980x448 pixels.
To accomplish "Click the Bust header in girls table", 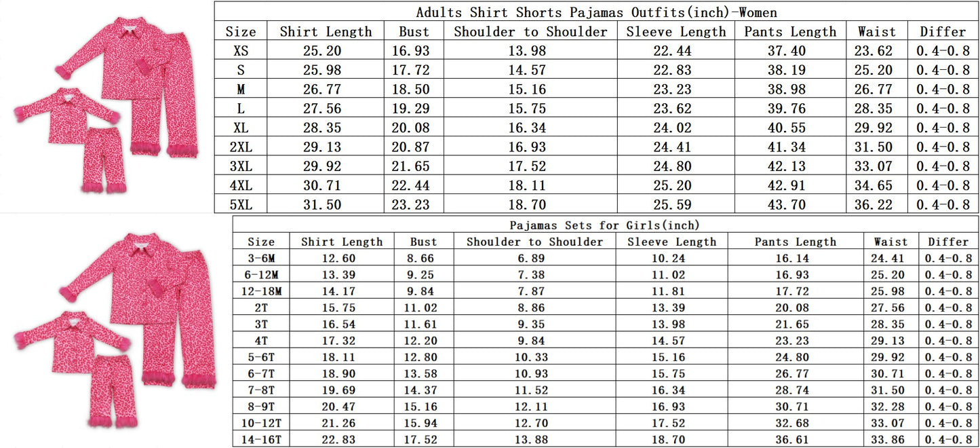I will click(424, 242).
